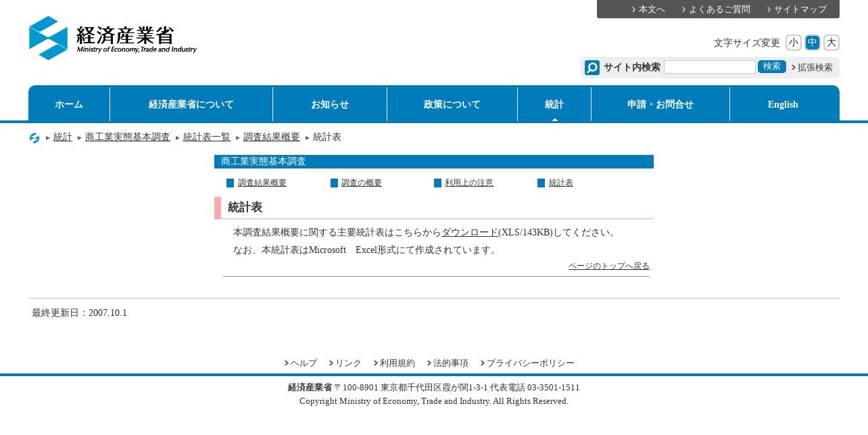Switch to the English site tab

point(784,104)
